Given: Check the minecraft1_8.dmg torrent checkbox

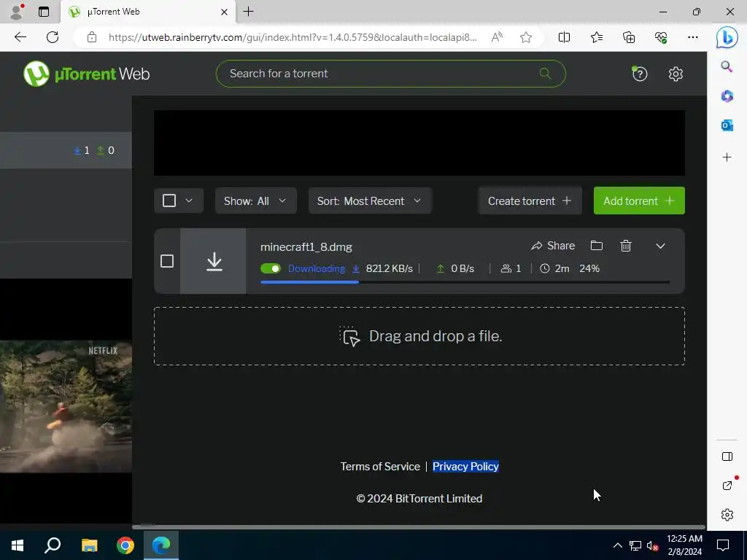Looking at the screenshot, I should [x=167, y=261].
